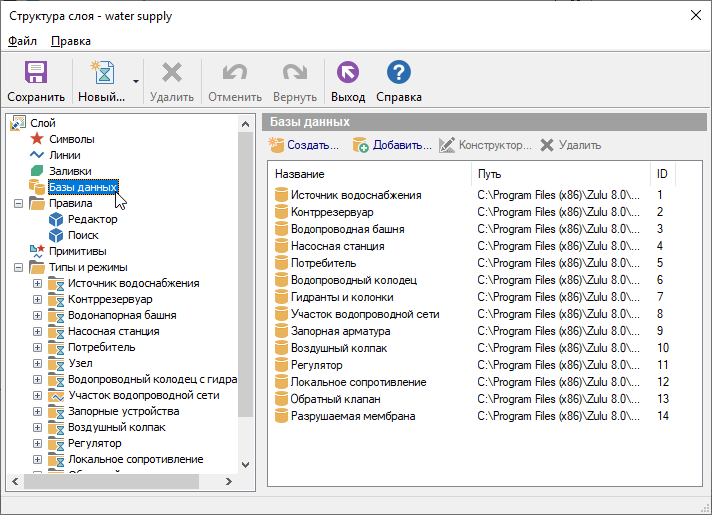Select the Hydrants and columns database row
This screenshot has width=712, height=515.
click(x=342, y=297)
